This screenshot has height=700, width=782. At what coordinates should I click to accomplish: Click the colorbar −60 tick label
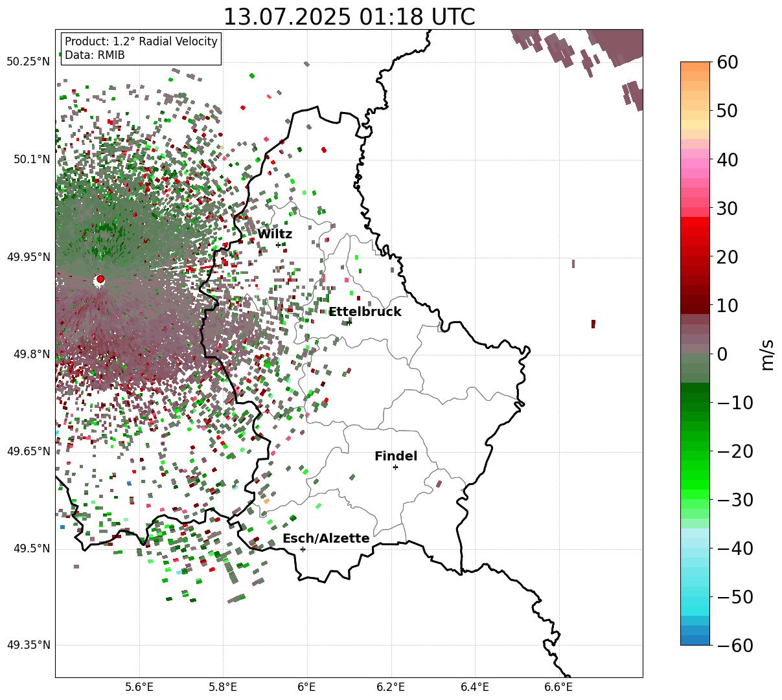735,646
